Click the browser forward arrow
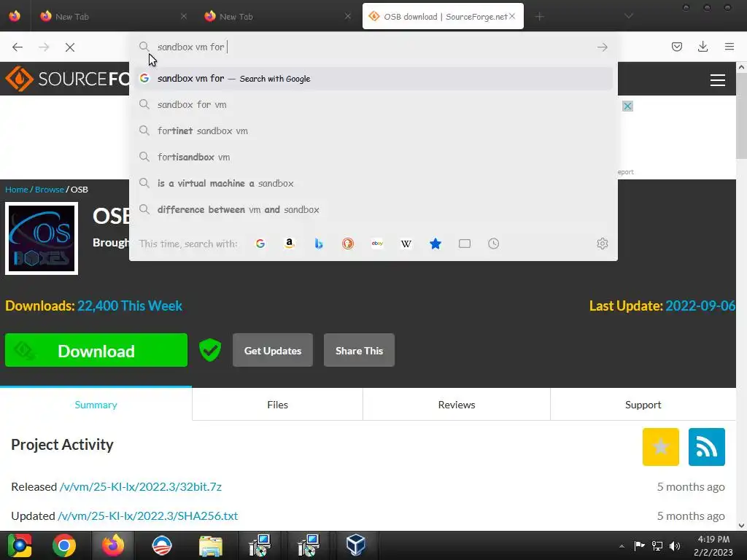Viewport: 747px width, 560px height. point(44,47)
